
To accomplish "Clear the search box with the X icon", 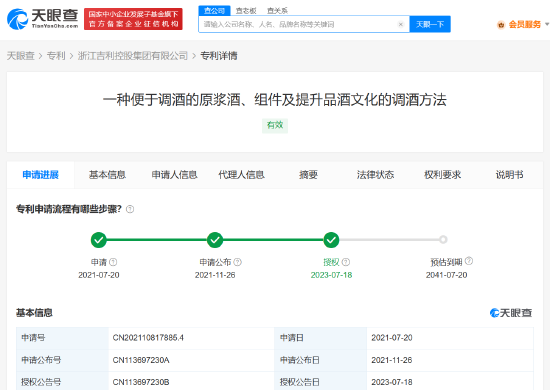I will (x=401, y=24).
